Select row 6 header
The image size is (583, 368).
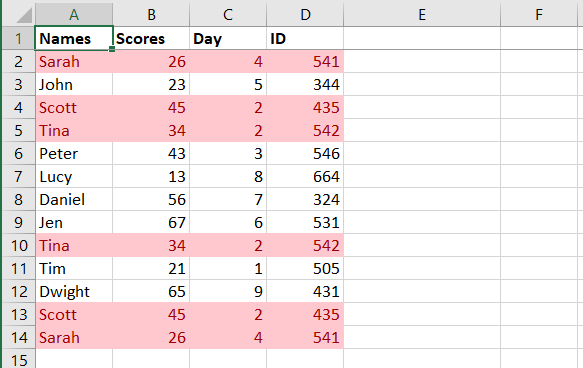[19, 154]
